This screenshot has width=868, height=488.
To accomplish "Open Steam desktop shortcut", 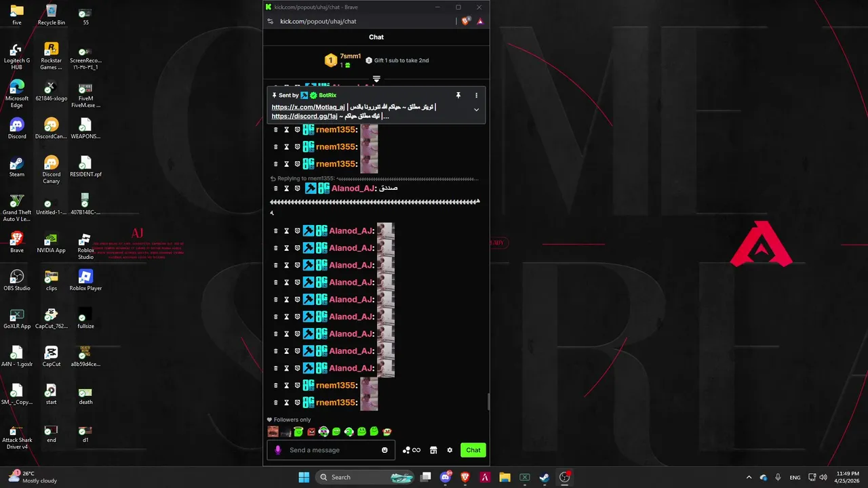I will tap(17, 166).
